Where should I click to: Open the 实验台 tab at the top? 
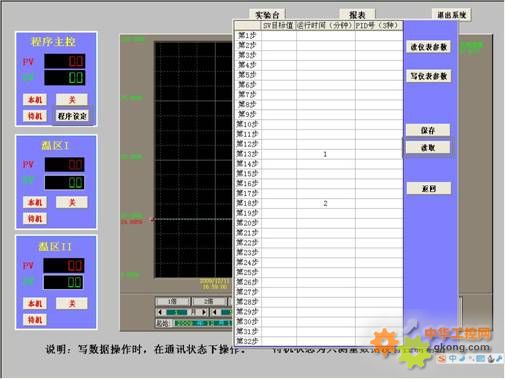tap(267, 15)
